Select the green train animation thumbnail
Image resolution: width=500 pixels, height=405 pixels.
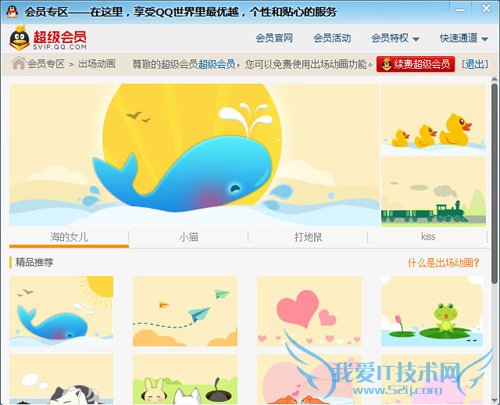(433, 191)
